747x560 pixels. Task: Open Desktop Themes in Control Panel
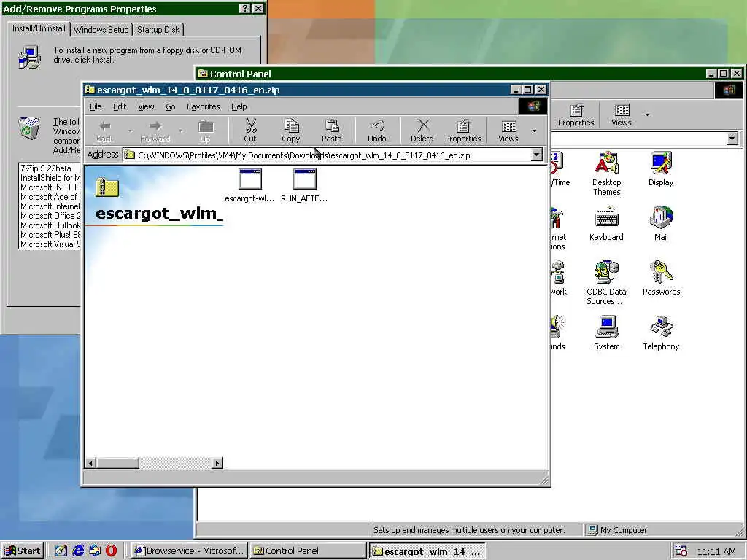pos(606,174)
